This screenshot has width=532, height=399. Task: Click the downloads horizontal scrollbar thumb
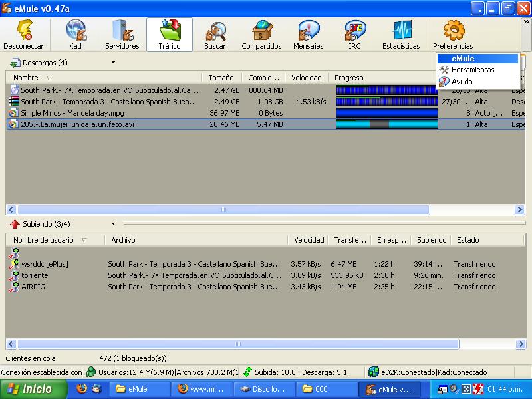pyautogui.click(x=223, y=209)
